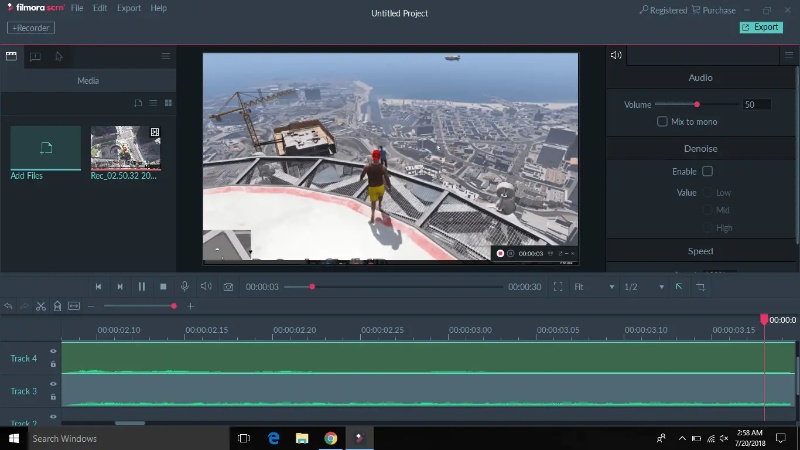
Task: Open Task View on the taskbar
Action: pos(244,438)
